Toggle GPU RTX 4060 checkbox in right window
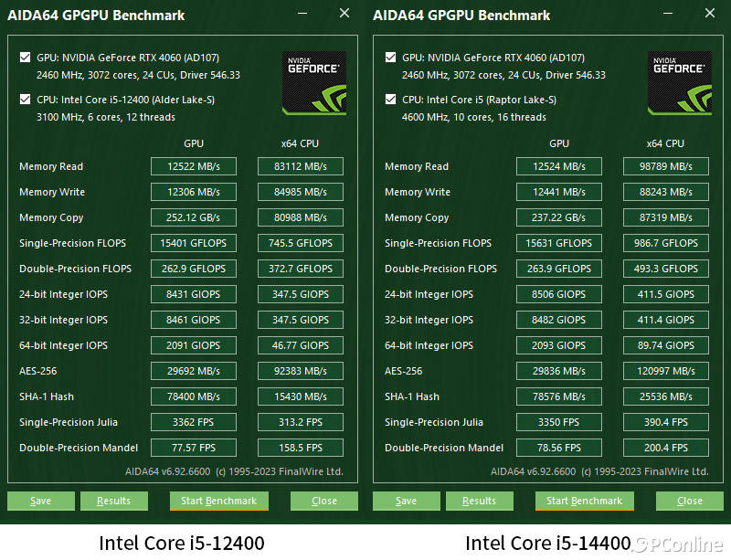This screenshot has height=560, width=731. (391, 58)
